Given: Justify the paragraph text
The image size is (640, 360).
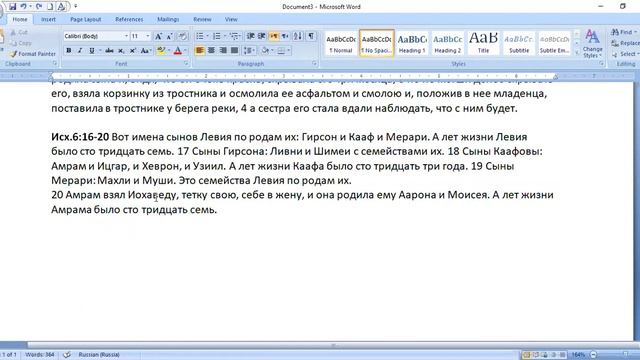Looking at the screenshot, I should 234,51.
